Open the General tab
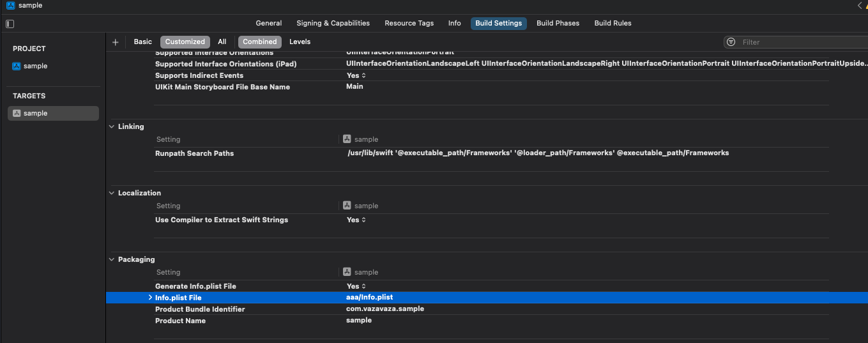The image size is (868, 343). (x=269, y=23)
